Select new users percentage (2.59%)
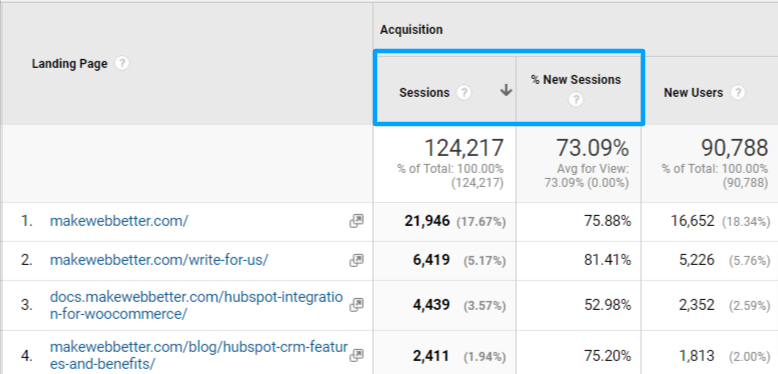 click(749, 306)
